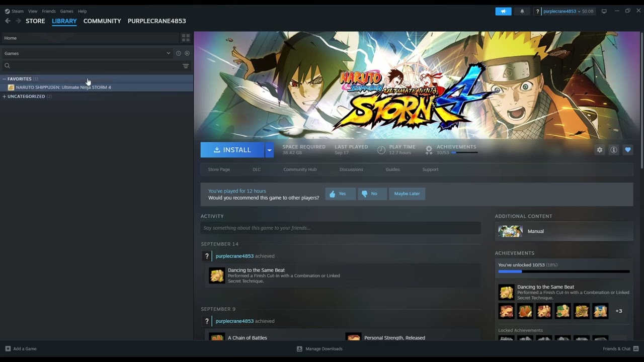Go to the COMMUNITY tab
Viewport: 644px width, 362px height.
coord(102,21)
